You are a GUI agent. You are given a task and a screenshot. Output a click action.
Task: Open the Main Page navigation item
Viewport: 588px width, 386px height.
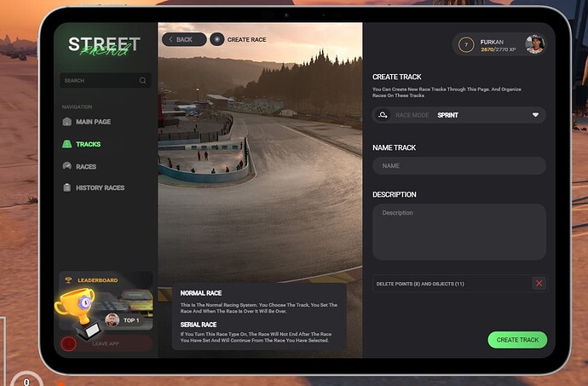point(87,122)
